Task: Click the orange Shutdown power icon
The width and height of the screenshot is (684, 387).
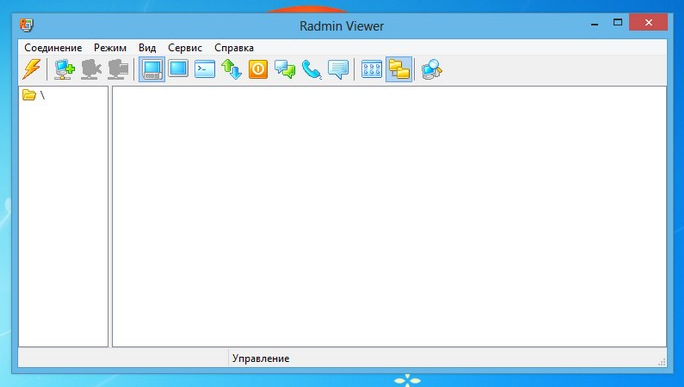Action: (x=258, y=69)
